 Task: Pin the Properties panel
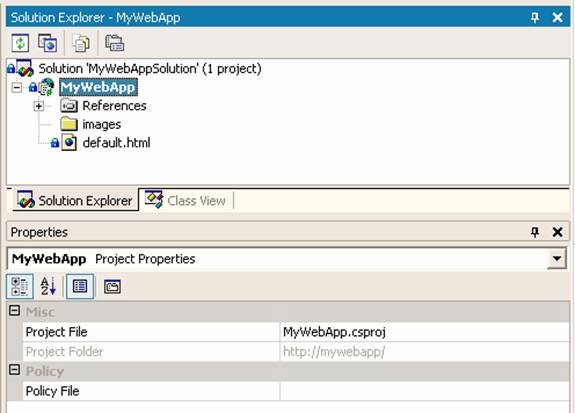[535, 232]
